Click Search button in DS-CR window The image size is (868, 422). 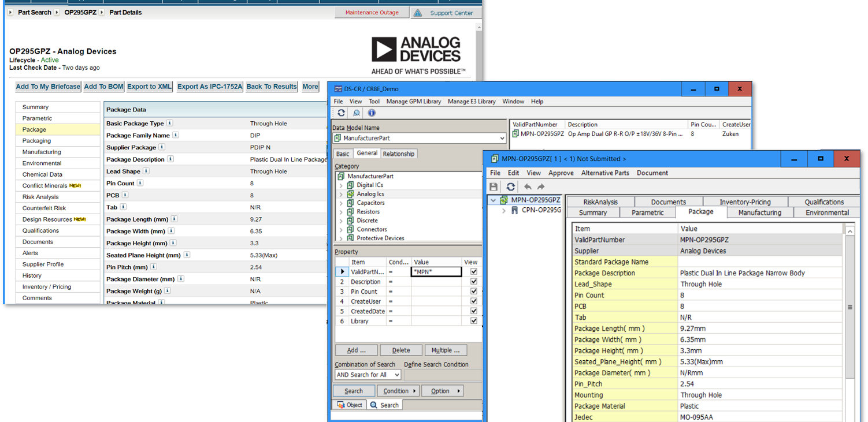[x=354, y=391]
